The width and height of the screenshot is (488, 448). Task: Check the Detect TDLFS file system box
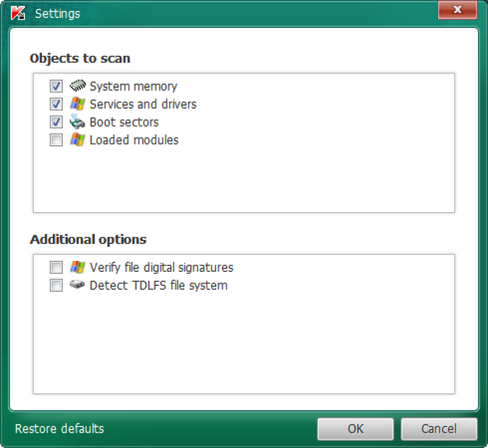[56, 285]
